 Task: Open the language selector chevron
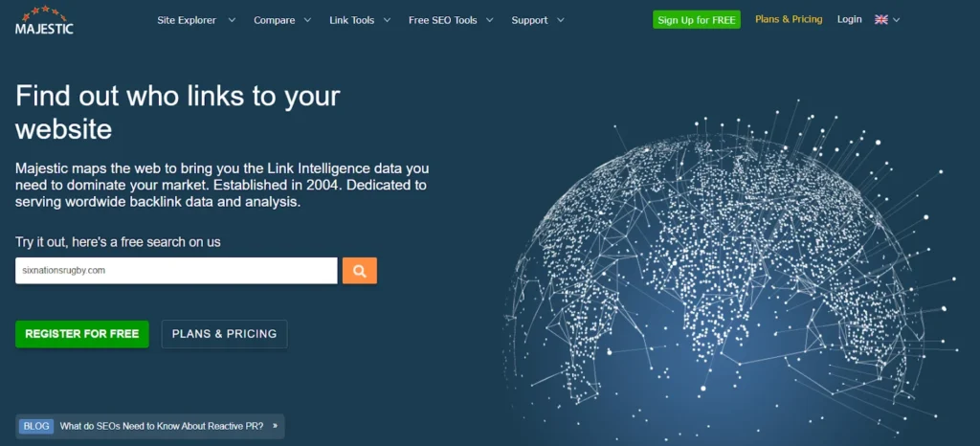897,20
